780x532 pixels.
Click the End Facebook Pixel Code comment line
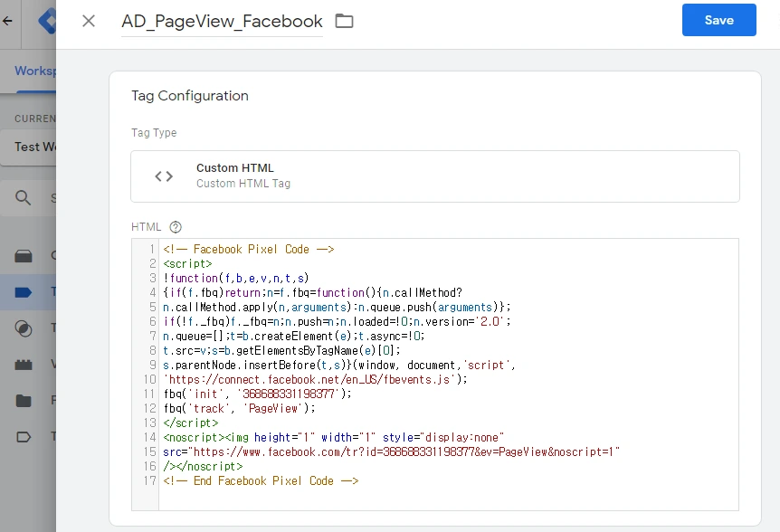(262, 480)
